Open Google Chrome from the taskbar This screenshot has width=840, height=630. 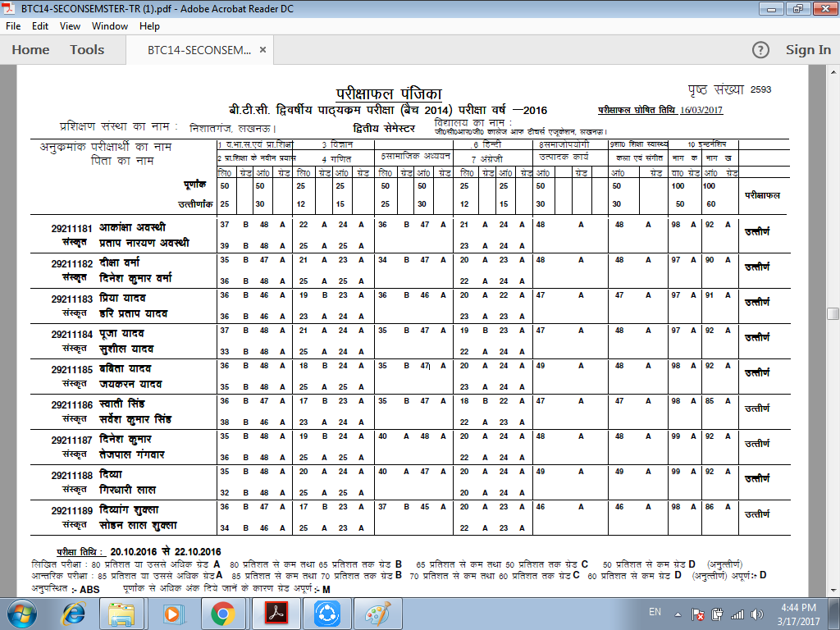[x=222, y=614]
